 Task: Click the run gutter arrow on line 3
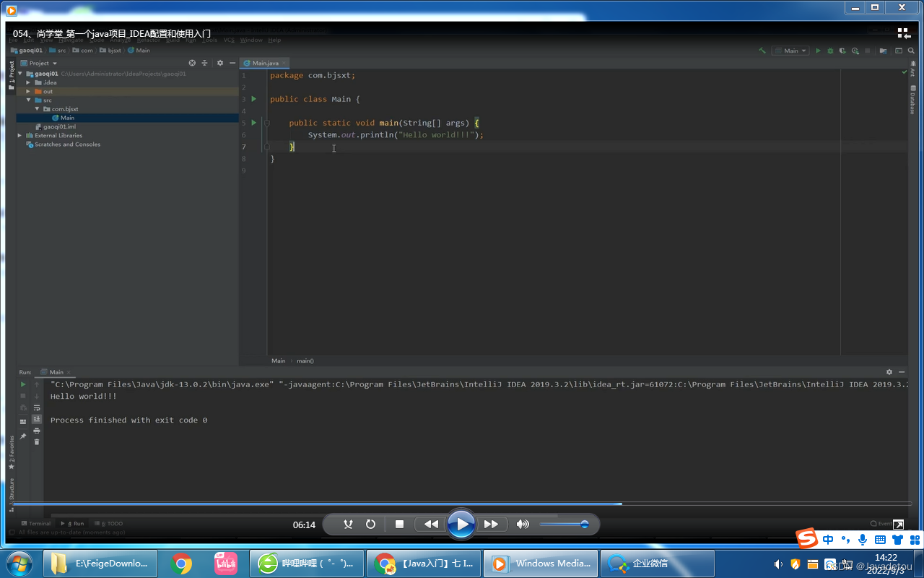click(x=254, y=99)
